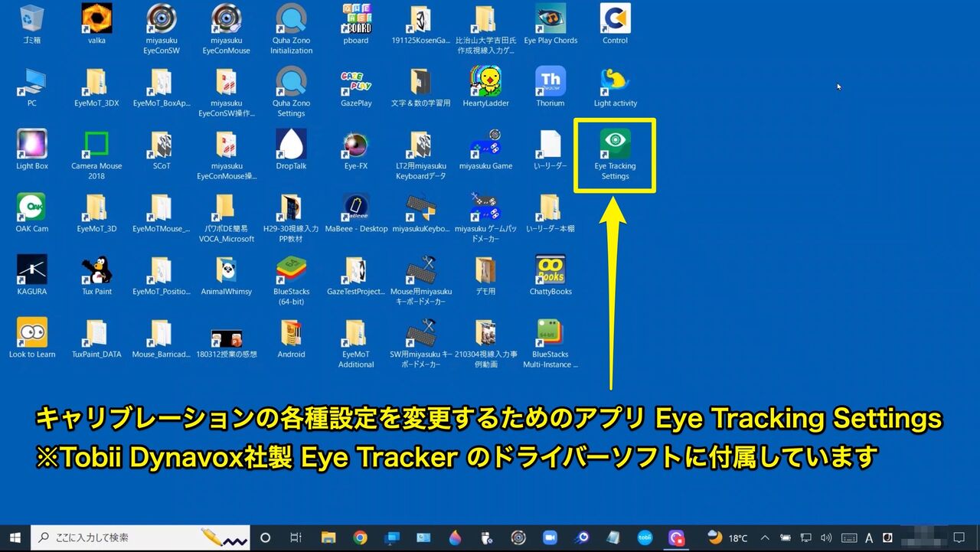Toggle the IME input mode indicator A
The height and width of the screenshot is (552, 980).
tap(869, 537)
